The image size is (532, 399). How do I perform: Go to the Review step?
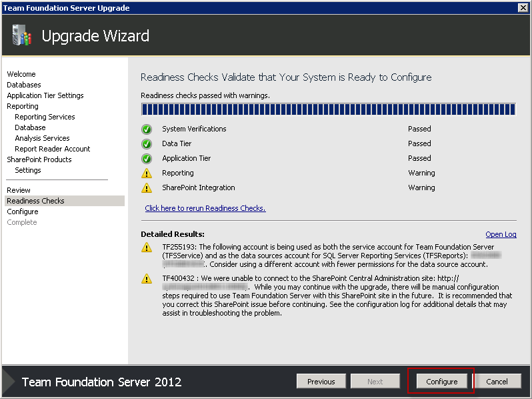coord(18,190)
